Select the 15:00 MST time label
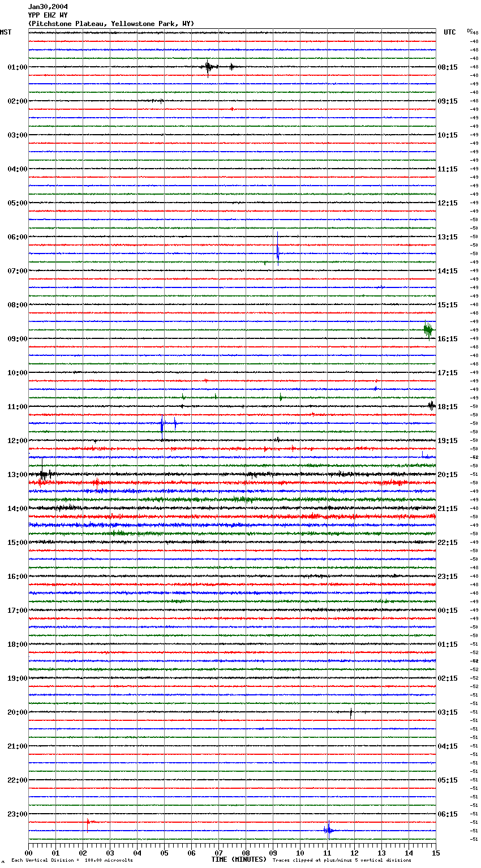481x868 pixels. point(18,543)
